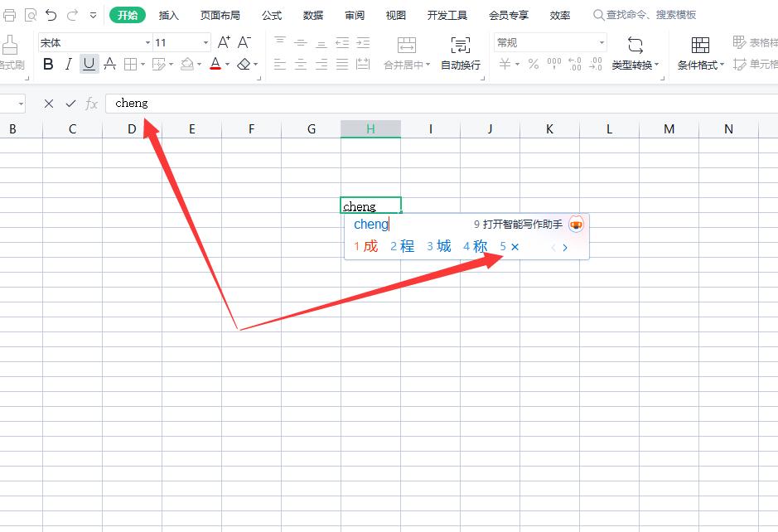Toggle strikethrough text icon
Viewport: 778px width, 532px height.
click(110, 64)
